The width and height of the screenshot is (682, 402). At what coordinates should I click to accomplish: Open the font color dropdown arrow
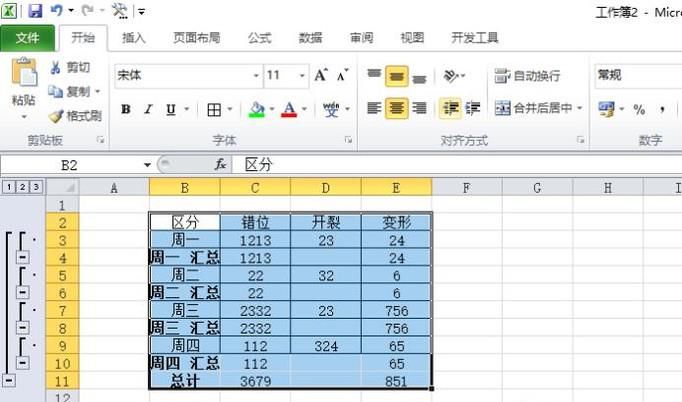(x=304, y=109)
